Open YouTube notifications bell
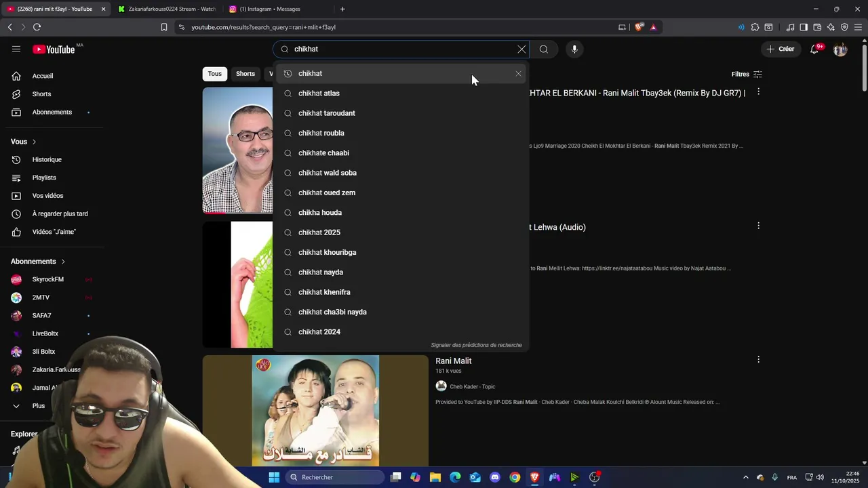This screenshot has width=868, height=488. click(x=814, y=49)
